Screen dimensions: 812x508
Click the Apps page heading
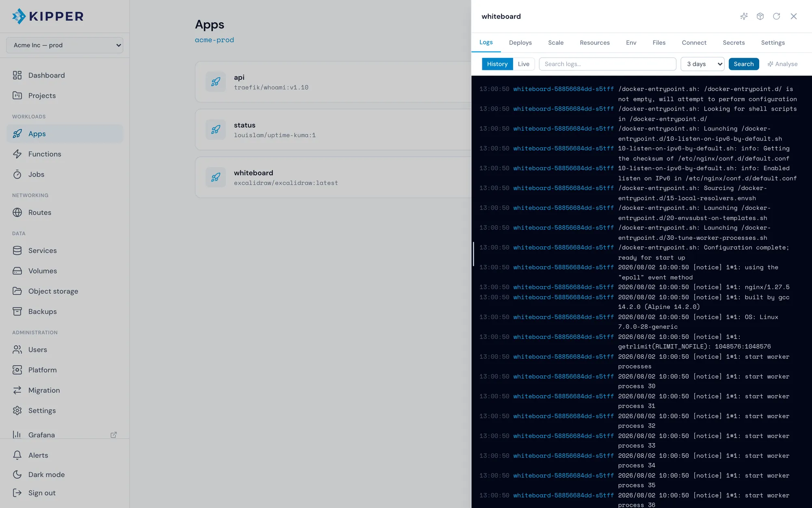coord(209,24)
